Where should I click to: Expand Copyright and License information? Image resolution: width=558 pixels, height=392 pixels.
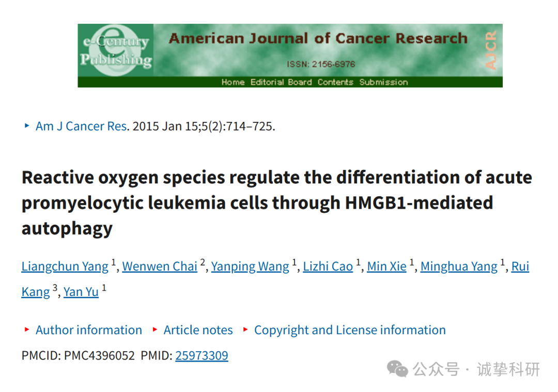(350, 330)
